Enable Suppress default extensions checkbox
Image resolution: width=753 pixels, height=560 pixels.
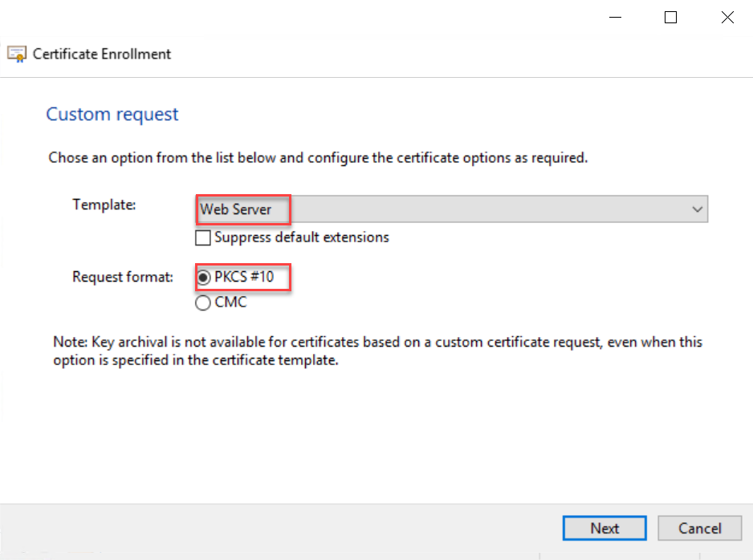pyautogui.click(x=203, y=237)
